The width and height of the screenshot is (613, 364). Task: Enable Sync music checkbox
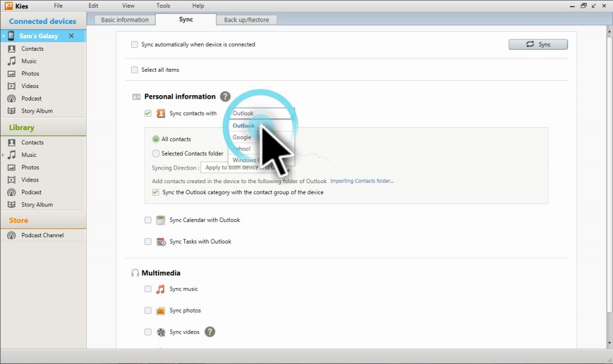pos(148,289)
